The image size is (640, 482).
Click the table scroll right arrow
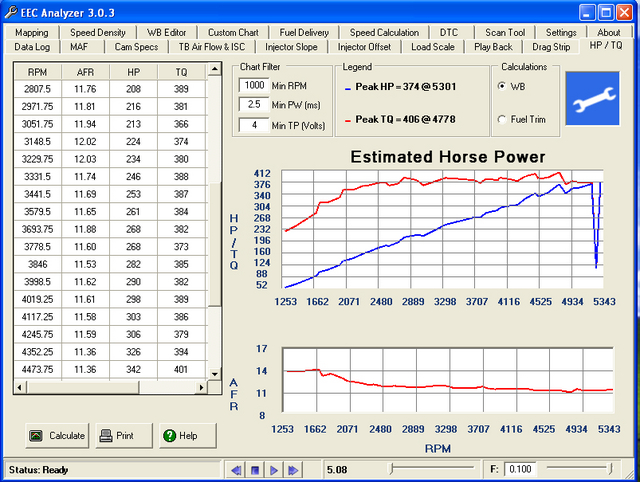201,387
